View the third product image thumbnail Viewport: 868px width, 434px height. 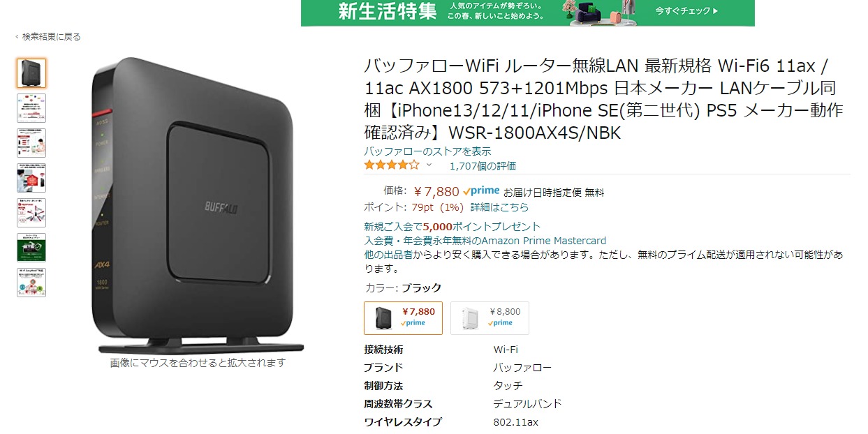31,143
